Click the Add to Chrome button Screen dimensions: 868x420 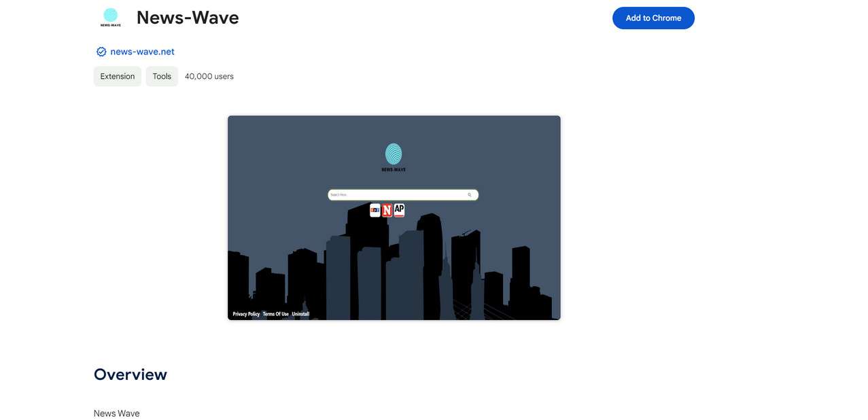(x=653, y=18)
